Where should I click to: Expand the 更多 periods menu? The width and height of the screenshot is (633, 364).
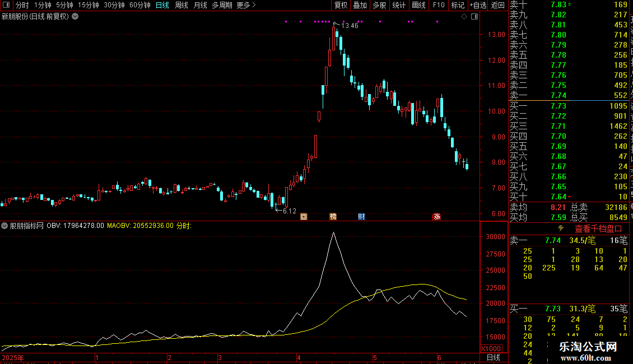tap(246, 5)
